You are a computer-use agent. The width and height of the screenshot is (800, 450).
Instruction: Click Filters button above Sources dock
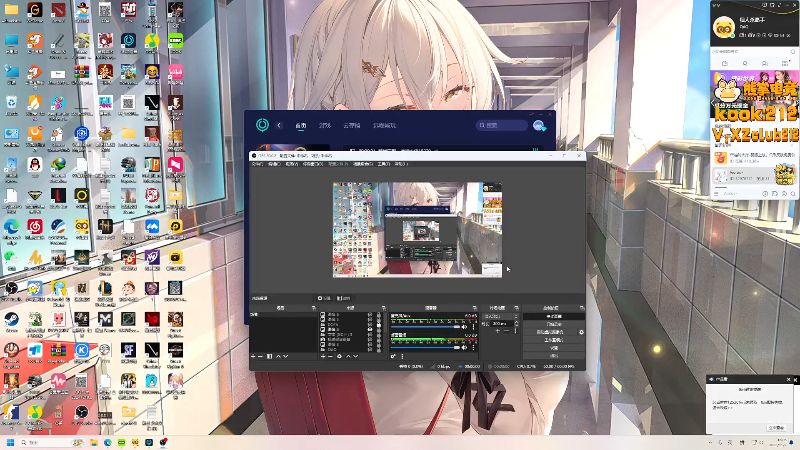[x=344, y=298]
